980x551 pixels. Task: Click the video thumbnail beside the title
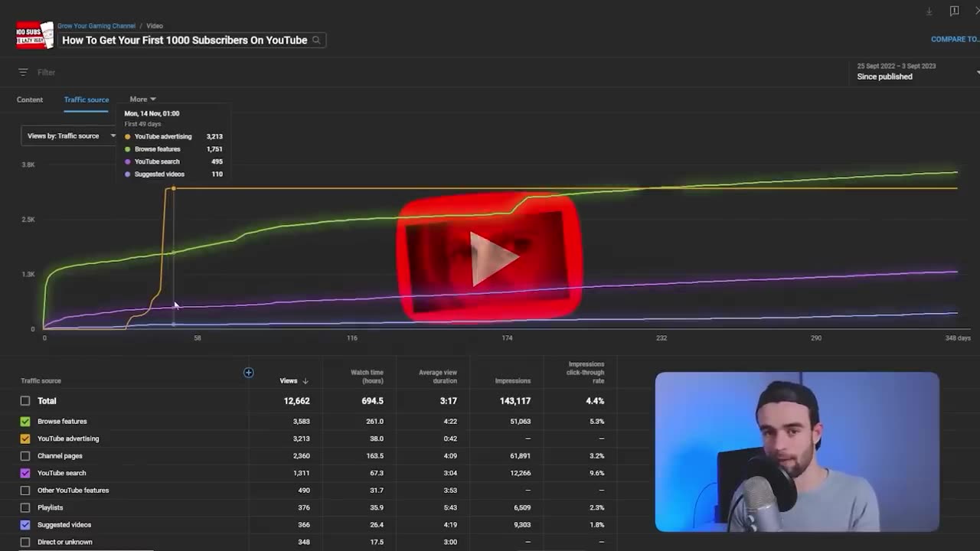[x=35, y=34]
